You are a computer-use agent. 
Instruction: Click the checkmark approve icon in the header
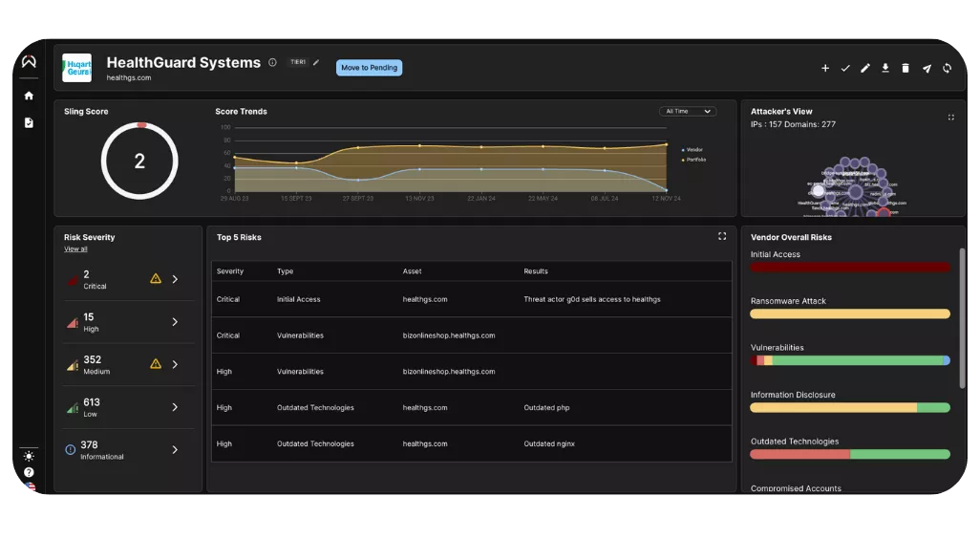(x=845, y=68)
